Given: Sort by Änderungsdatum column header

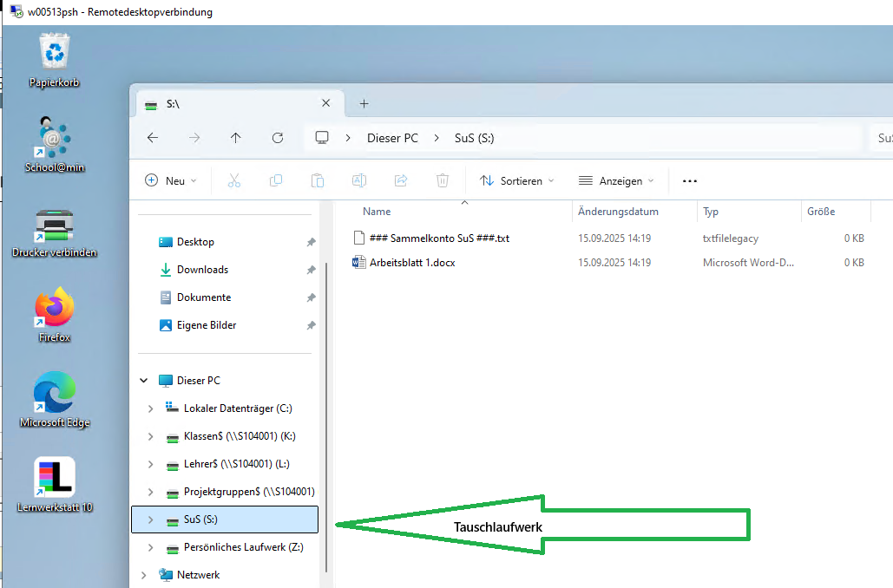Looking at the screenshot, I should (618, 212).
